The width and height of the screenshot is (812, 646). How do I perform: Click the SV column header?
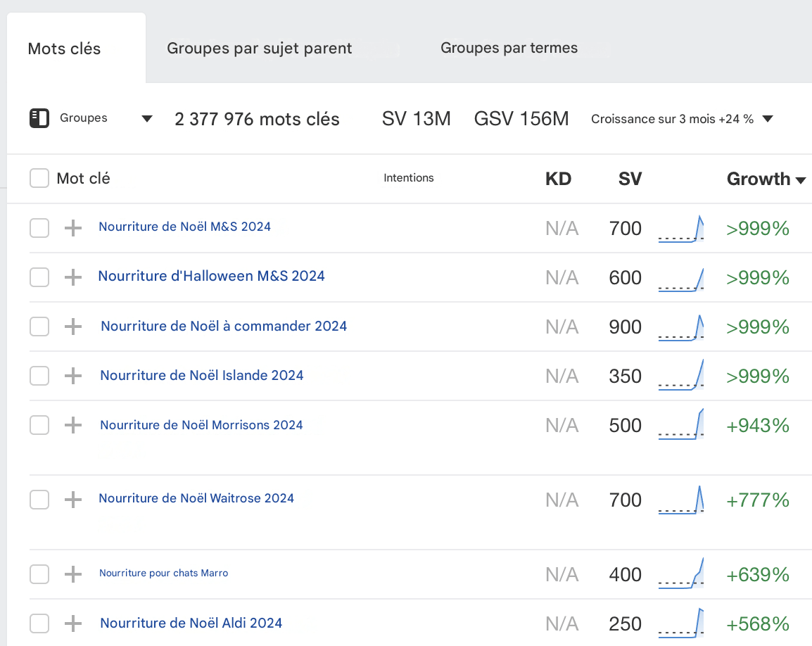pyautogui.click(x=630, y=179)
